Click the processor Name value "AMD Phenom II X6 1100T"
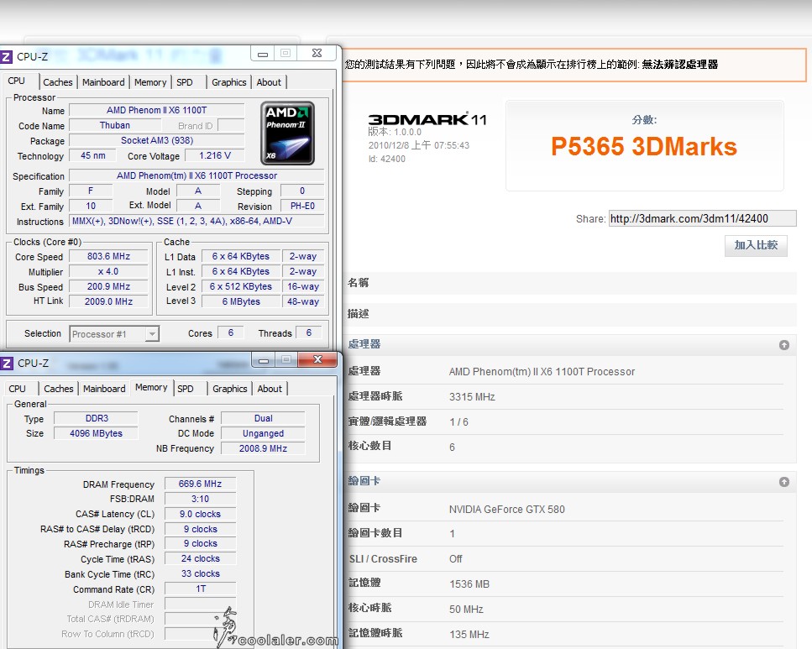812x649 pixels. point(157,110)
